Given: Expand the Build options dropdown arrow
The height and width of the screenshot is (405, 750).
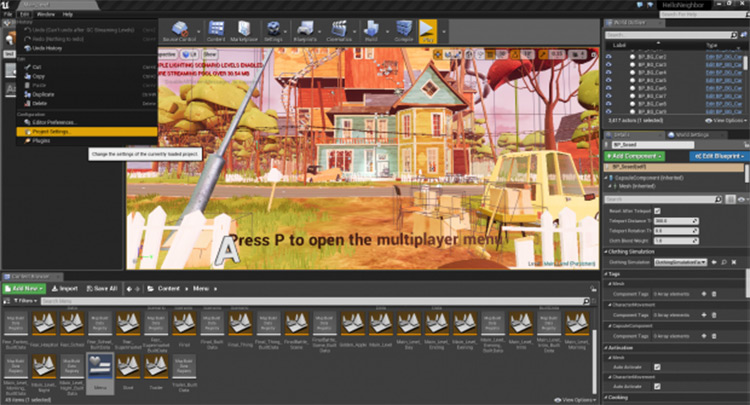Looking at the screenshot, I should [387, 32].
